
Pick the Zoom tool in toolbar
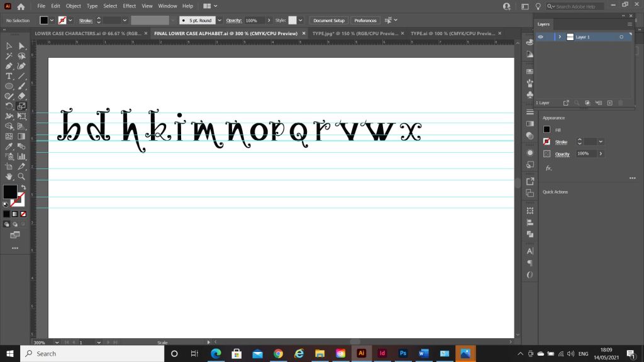[x=21, y=177]
